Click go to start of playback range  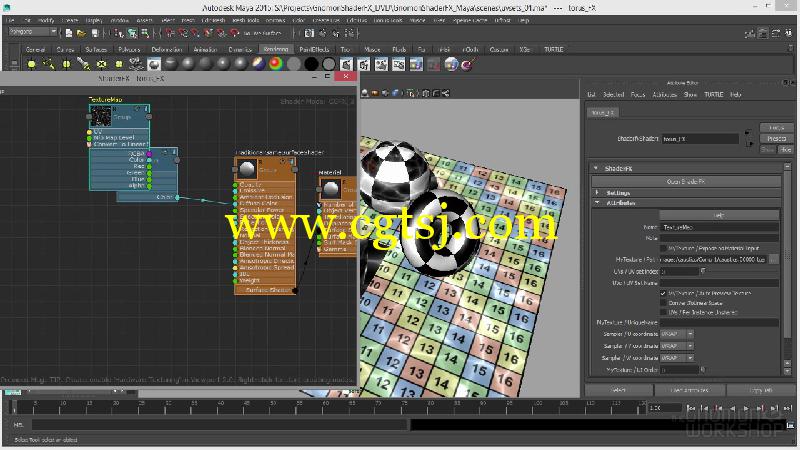tap(691, 408)
